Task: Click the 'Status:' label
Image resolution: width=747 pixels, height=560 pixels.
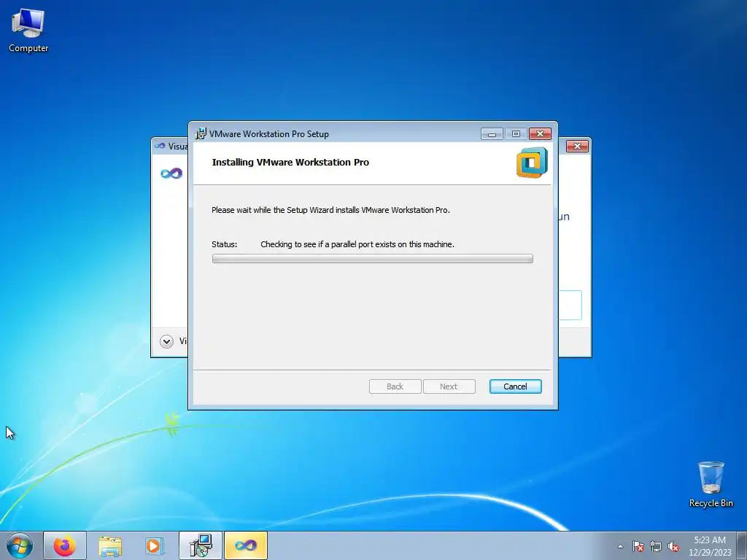Action: 225,244
